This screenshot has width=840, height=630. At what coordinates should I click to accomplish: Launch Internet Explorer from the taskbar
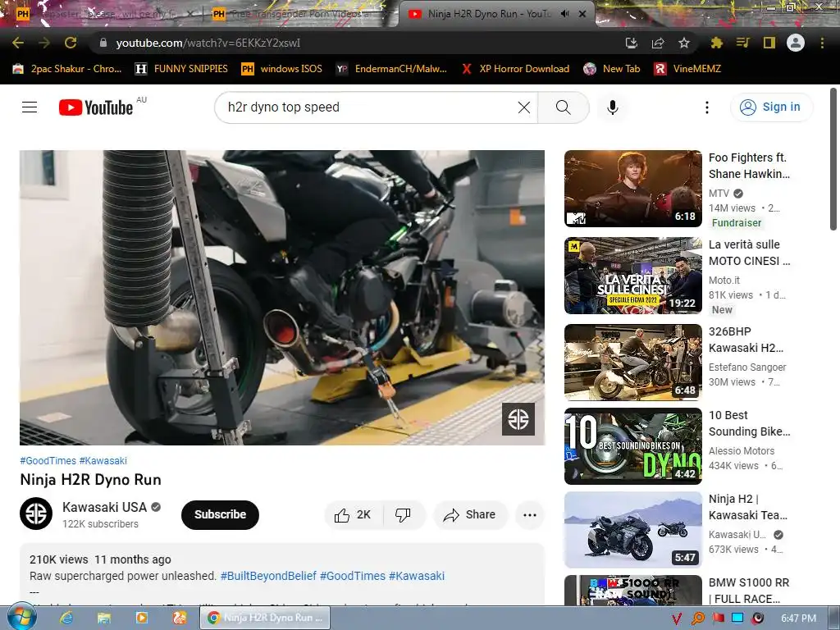66,618
